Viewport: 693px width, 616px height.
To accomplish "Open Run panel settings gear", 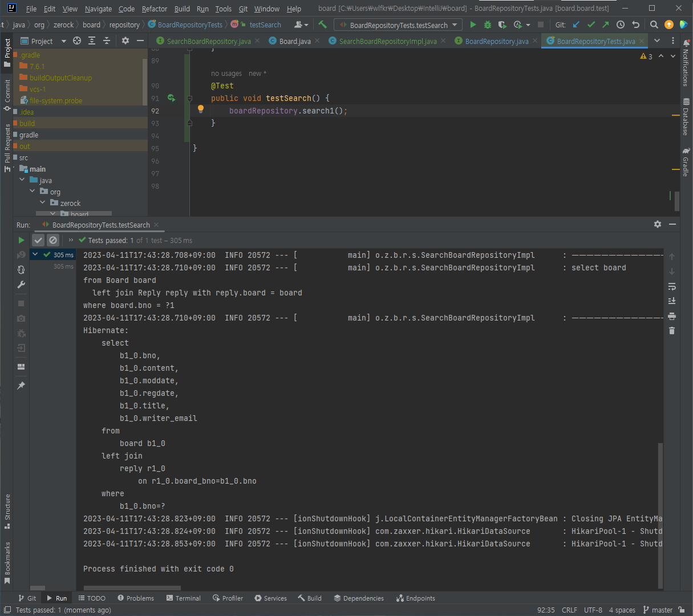I will (658, 224).
